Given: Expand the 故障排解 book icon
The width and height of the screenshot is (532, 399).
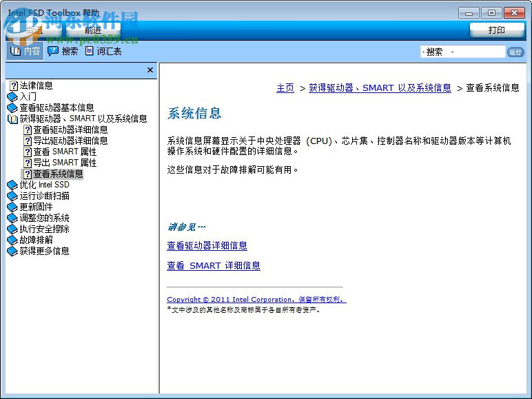Looking at the screenshot, I should 12,241.
